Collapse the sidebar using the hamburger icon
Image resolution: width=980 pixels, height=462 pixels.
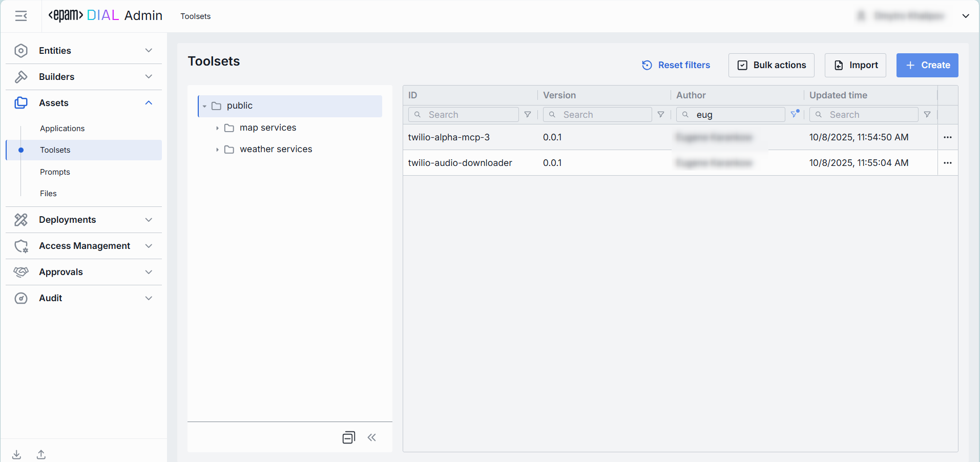[21, 16]
